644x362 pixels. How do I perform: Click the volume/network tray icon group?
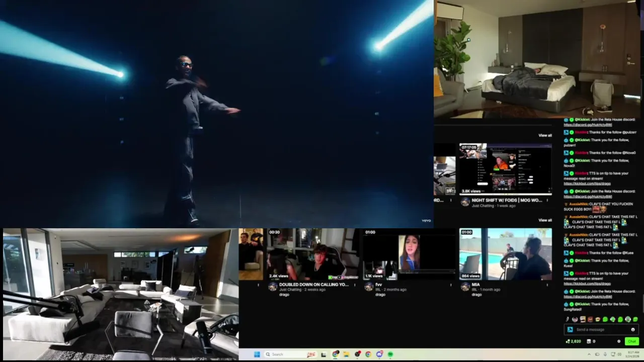click(x=616, y=354)
